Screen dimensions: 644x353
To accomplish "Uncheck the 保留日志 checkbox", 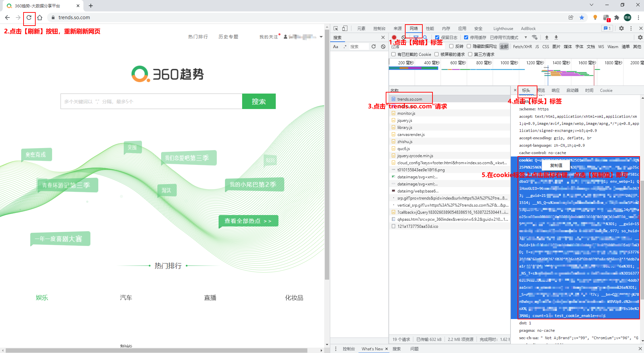I will (437, 37).
